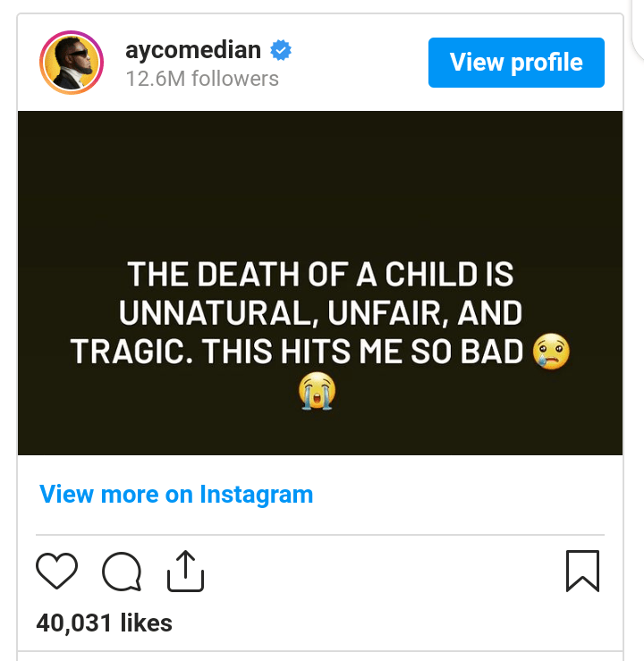This screenshot has width=644, height=661.
Task: Click empty space between share and bookmark icons
Action: pos(385,572)
